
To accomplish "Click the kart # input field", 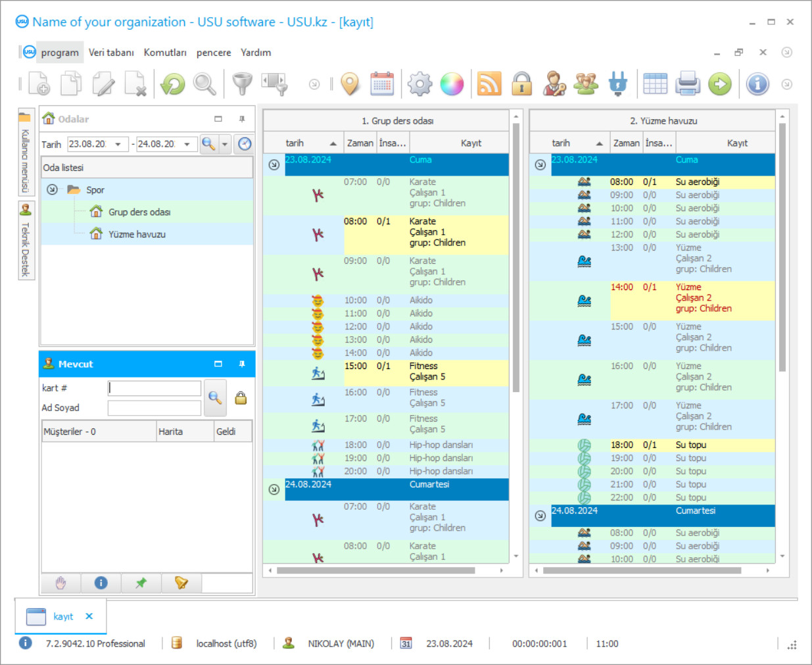I will point(155,388).
